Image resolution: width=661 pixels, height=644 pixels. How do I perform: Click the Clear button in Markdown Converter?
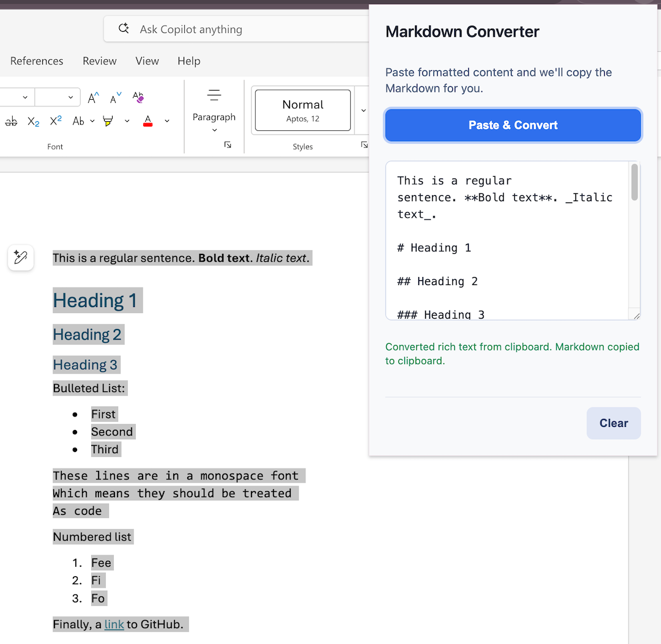pos(613,423)
